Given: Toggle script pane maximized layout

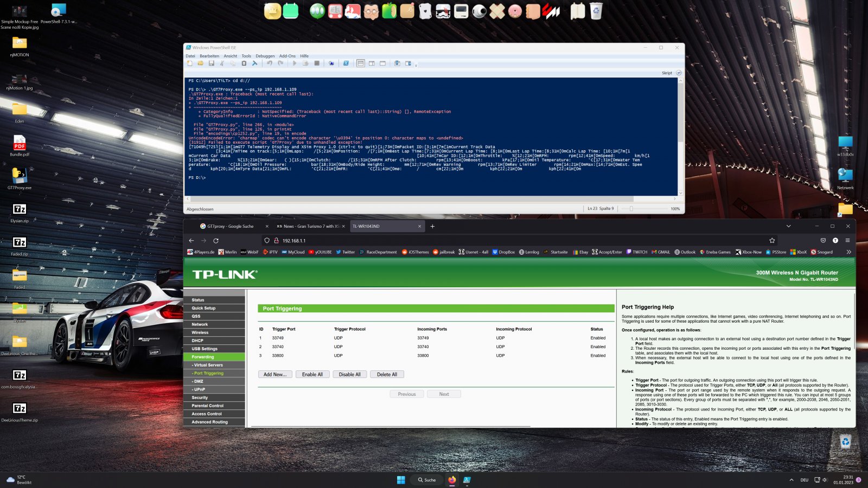Looking at the screenshot, I should (382, 63).
